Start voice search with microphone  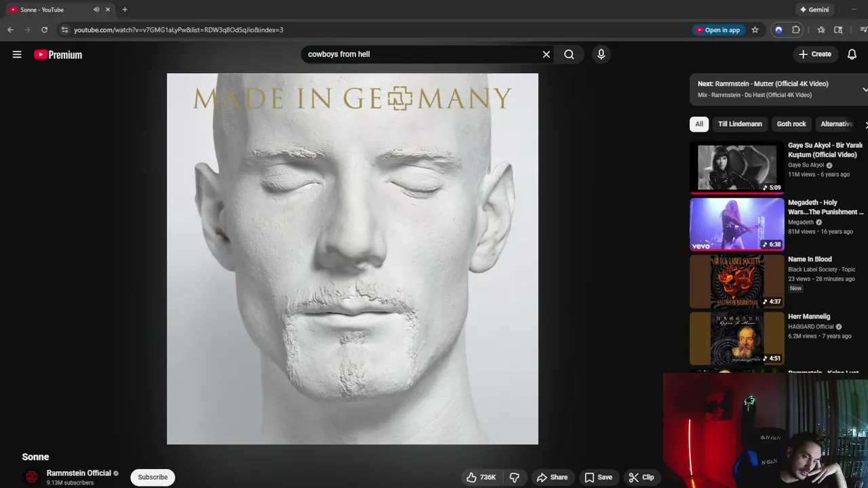tap(601, 54)
